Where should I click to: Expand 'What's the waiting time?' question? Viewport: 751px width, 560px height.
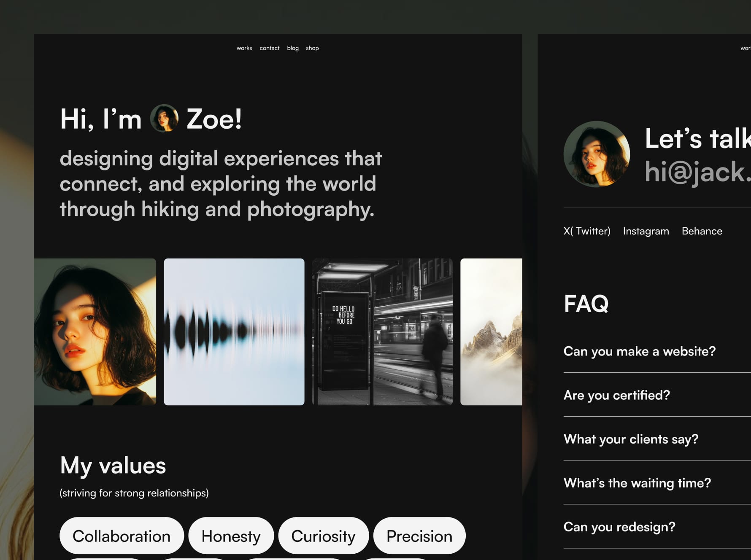pos(657,483)
